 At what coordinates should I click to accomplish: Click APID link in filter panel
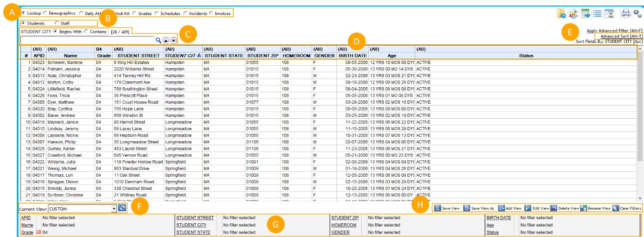(26, 218)
